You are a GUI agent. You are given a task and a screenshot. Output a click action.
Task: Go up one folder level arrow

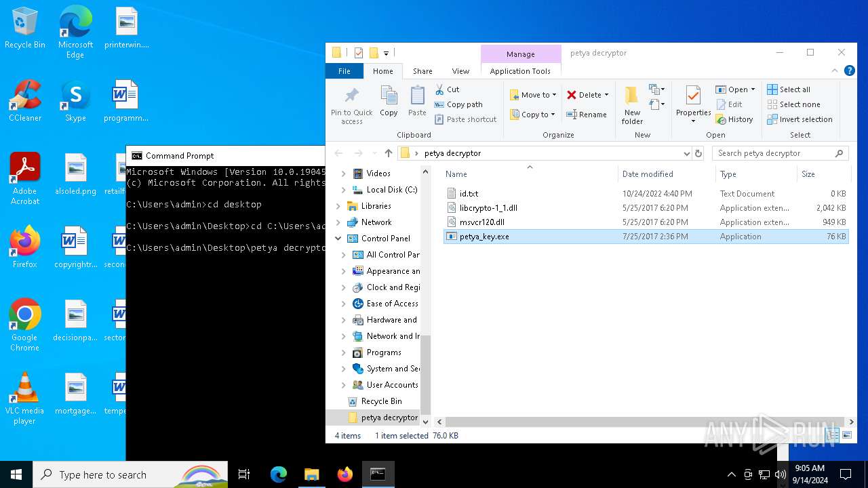tap(389, 153)
